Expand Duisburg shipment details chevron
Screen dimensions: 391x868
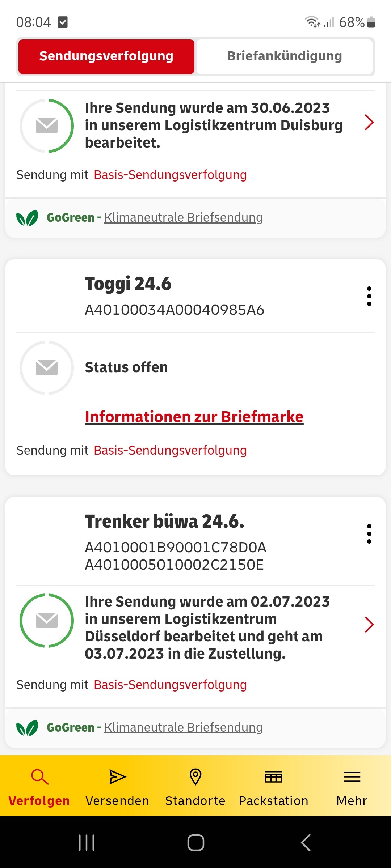tap(369, 122)
